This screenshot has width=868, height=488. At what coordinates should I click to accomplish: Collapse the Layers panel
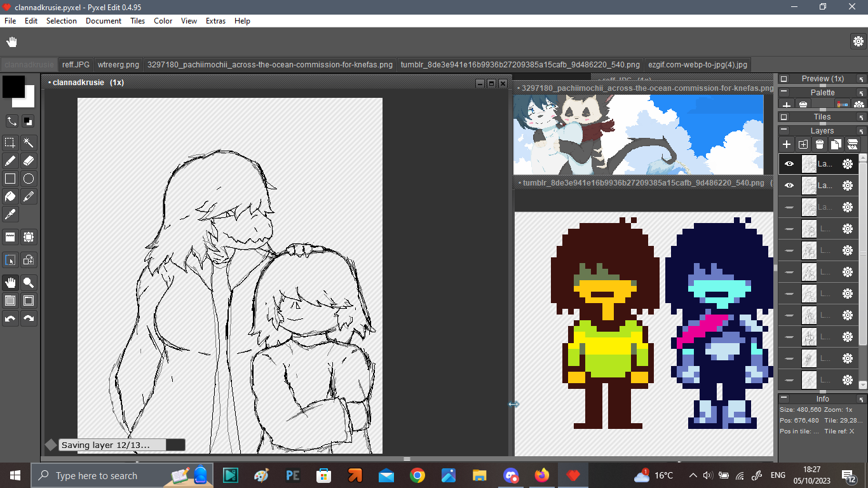(784, 130)
